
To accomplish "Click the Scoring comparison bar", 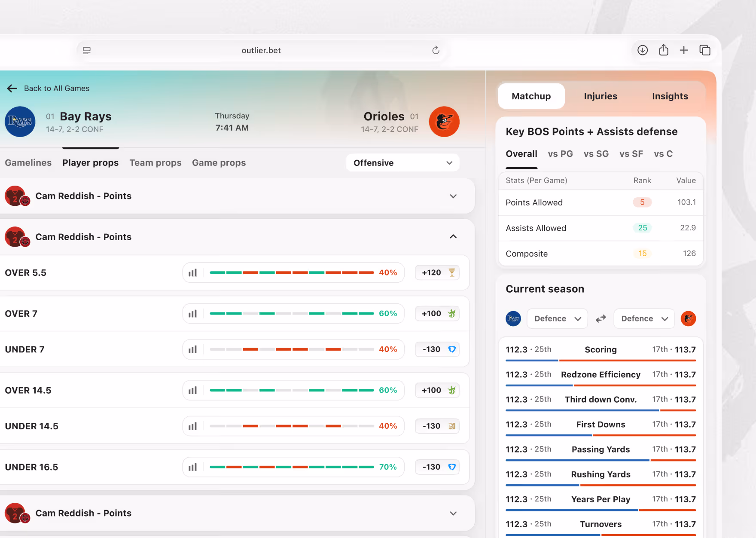I will 601,360.
